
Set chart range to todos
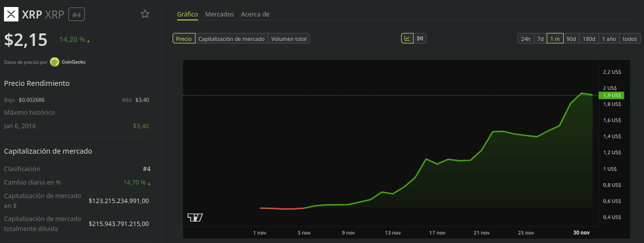point(630,38)
